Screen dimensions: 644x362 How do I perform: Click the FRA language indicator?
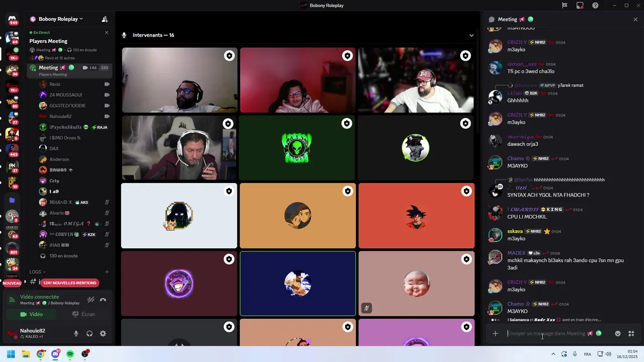pos(588,354)
